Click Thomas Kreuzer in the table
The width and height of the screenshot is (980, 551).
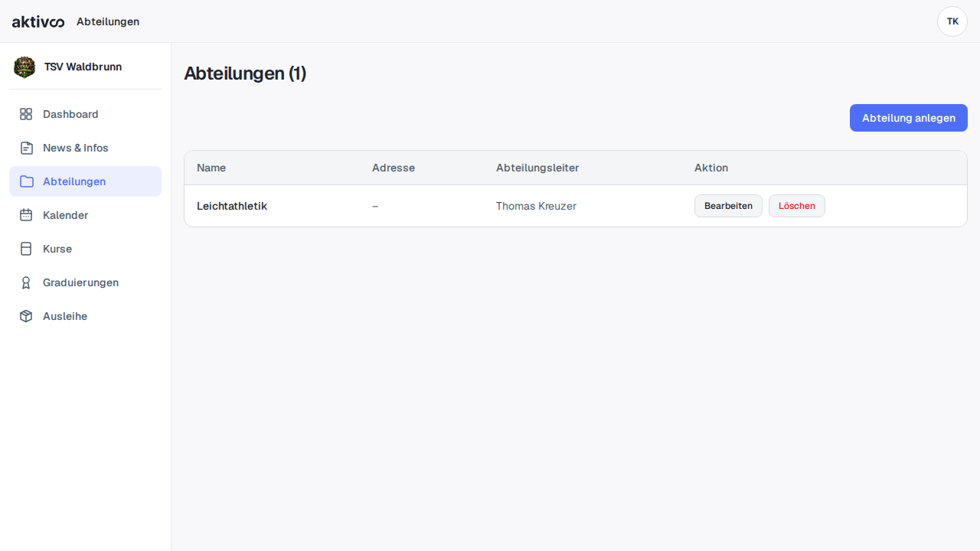click(x=536, y=206)
